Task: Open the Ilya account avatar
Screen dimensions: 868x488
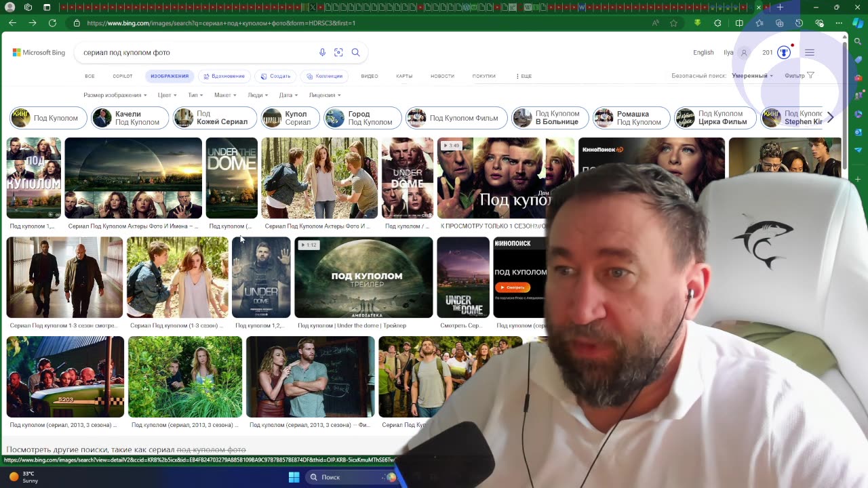Action: point(744,52)
